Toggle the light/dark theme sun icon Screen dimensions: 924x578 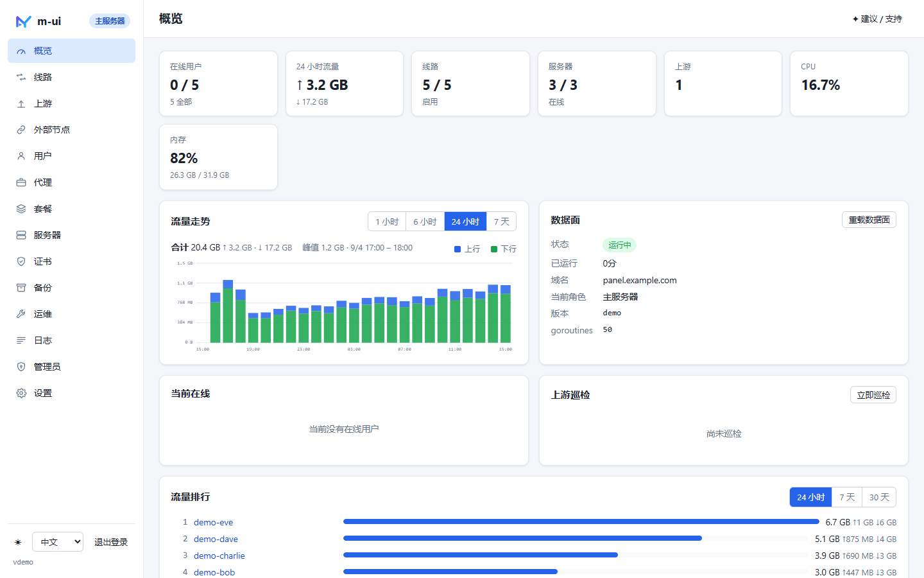point(18,542)
